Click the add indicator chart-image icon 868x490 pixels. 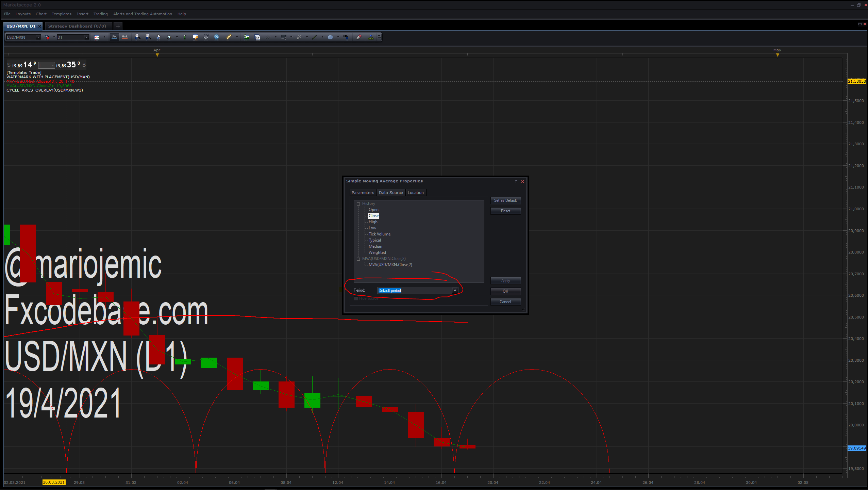coord(247,37)
